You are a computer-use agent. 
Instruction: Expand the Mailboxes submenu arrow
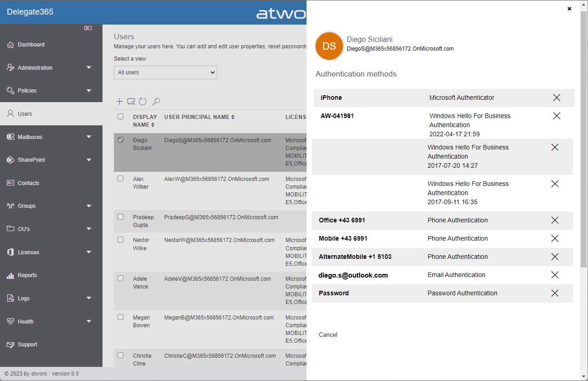(x=89, y=137)
